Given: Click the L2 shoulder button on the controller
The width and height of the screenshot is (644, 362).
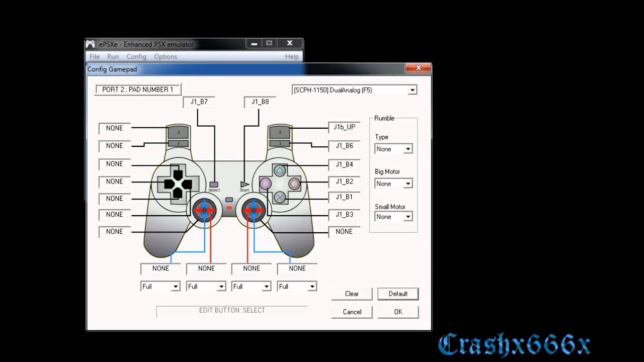Looking at the screenshot, I should click(x=178, y=132).
